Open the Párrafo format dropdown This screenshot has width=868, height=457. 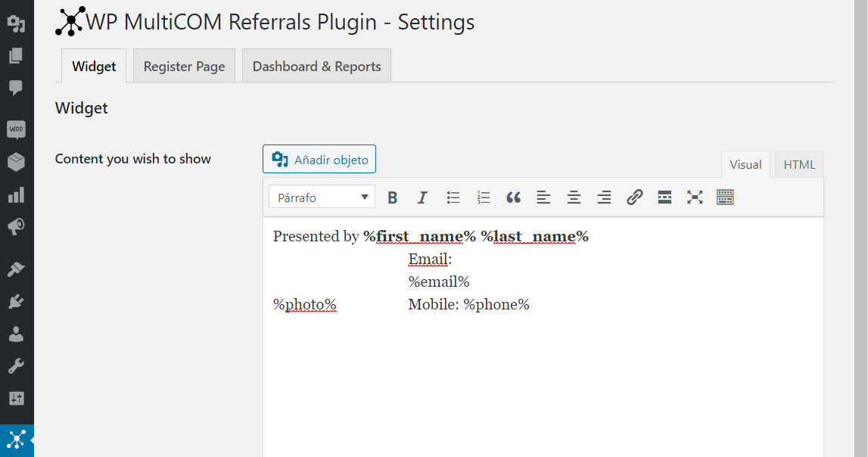[322, 197]
